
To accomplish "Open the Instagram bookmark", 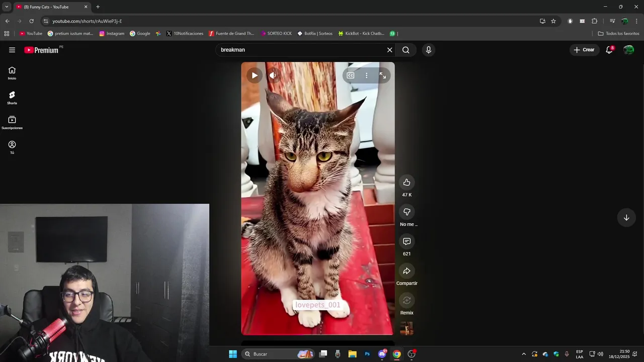I will click(x=112, y=34).
